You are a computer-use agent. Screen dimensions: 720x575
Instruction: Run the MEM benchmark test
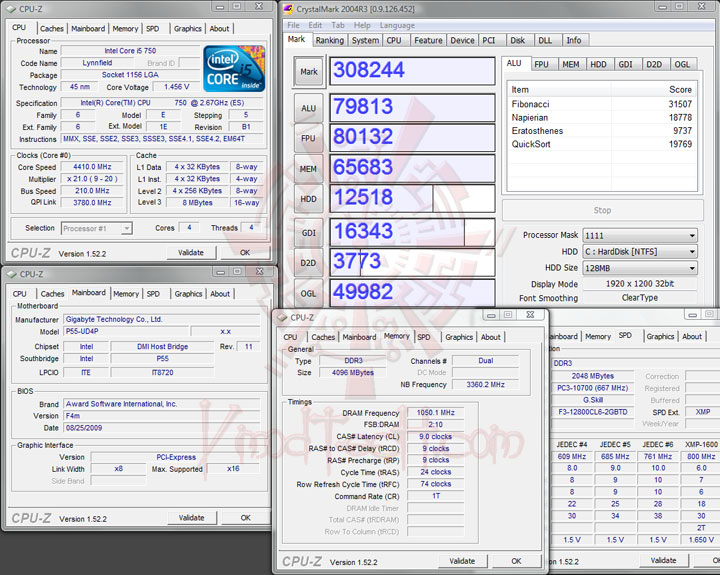(x=309, y=169)
